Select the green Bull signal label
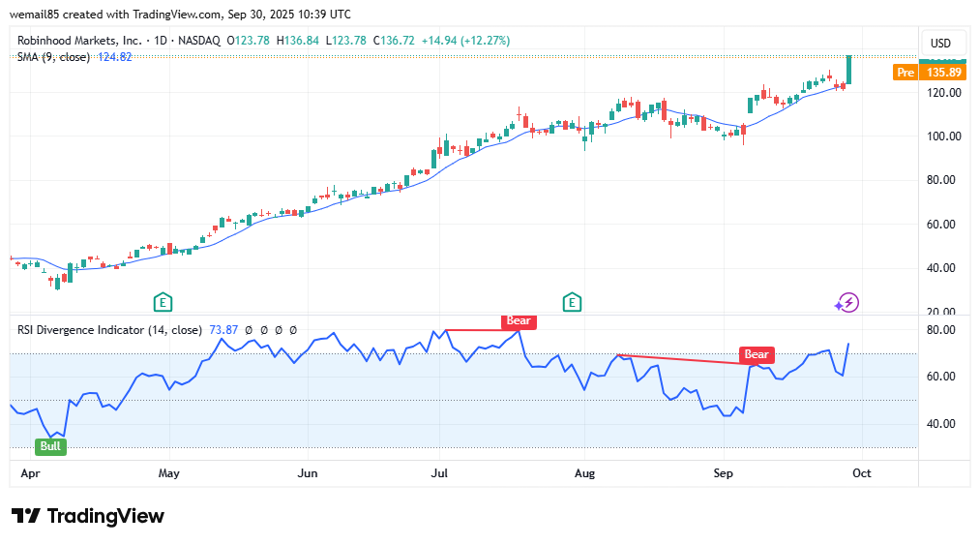 click(49, 446)
